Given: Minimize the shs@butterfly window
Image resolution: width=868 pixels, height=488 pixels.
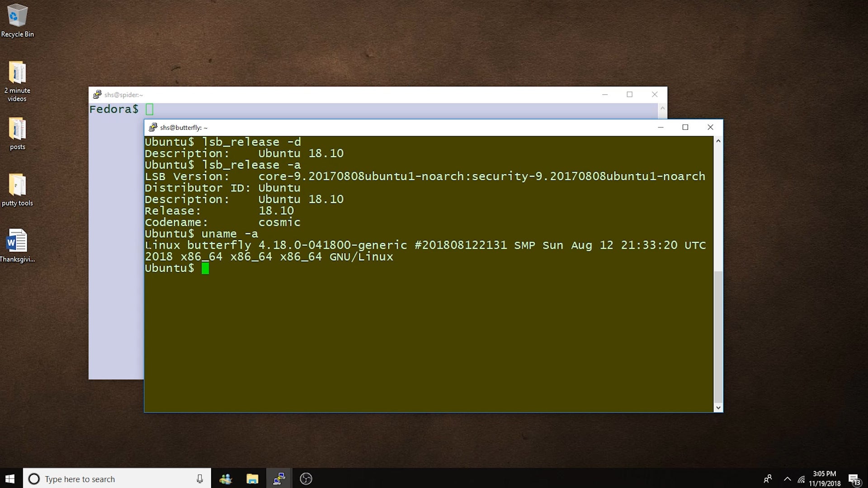Looking at the screenshot, I should click(660, 127).
